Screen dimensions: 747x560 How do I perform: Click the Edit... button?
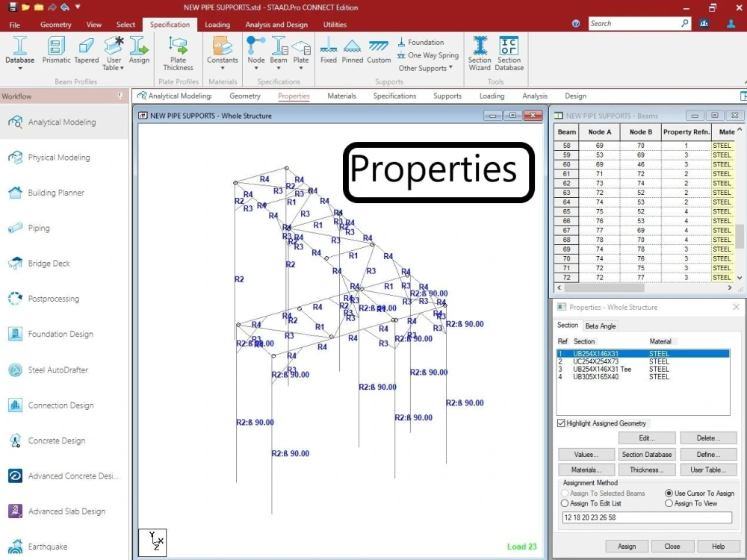click(647, 438)
